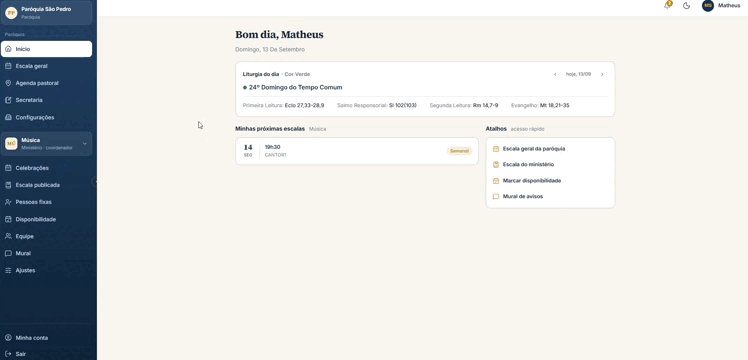Go to previous liturgy day arrow
Screen dimensions: 748x360
click(x=555, y=74)
